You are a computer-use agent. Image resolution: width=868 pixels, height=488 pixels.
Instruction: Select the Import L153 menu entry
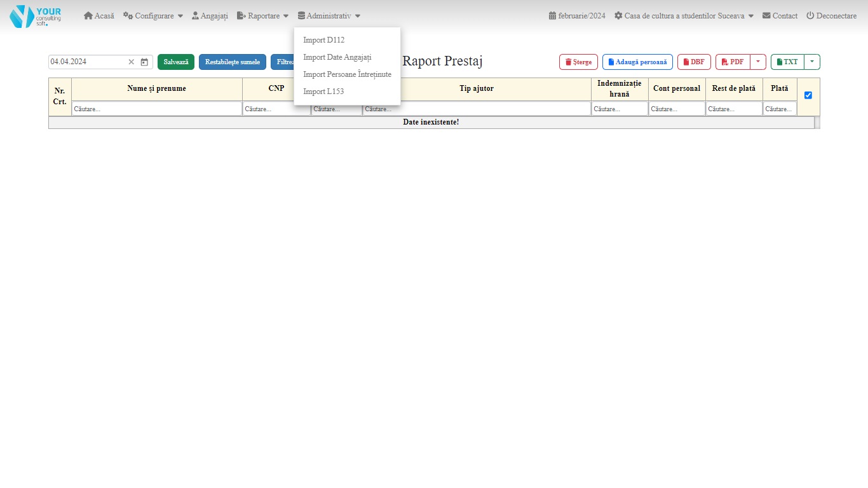point(323,91)
